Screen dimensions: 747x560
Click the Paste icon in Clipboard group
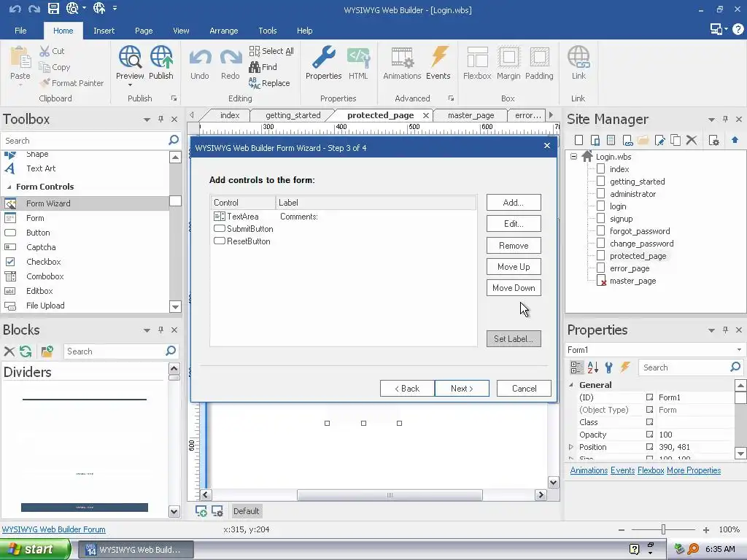tap(20, 58)
